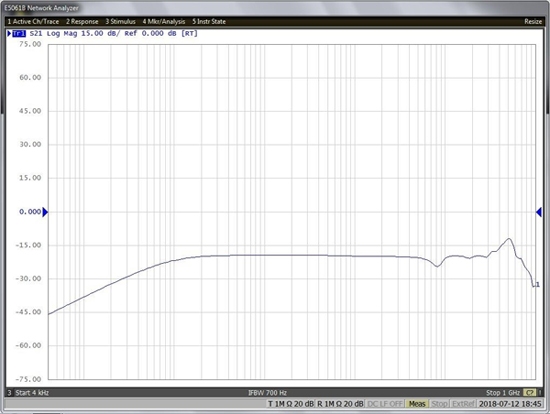Open the Mkr/Analysis menu
Screen dimensions: 550x414
(x=163, y=22)
